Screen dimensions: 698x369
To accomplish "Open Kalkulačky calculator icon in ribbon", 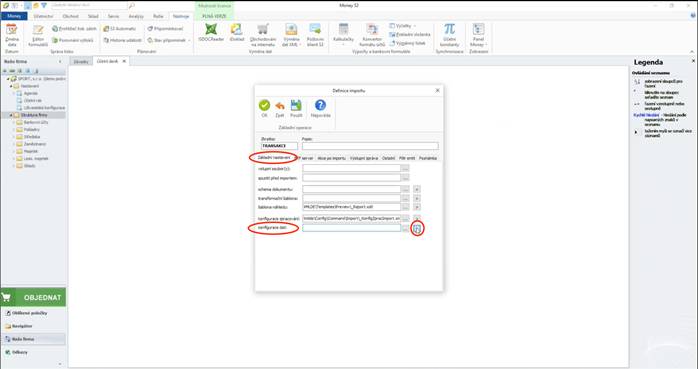I will point(343,29).
